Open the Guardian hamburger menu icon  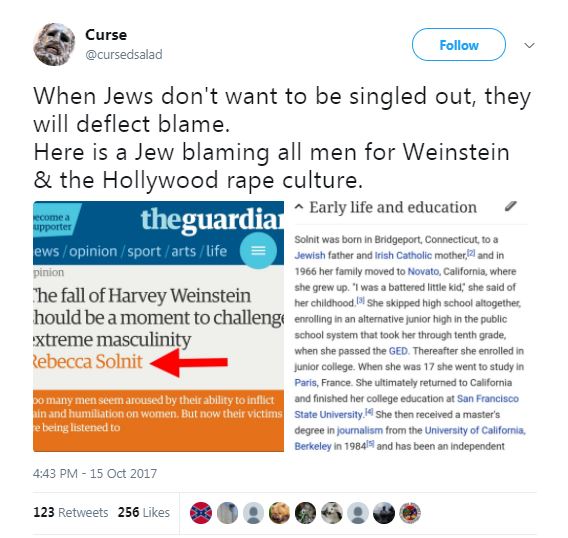tap(258, 251)
